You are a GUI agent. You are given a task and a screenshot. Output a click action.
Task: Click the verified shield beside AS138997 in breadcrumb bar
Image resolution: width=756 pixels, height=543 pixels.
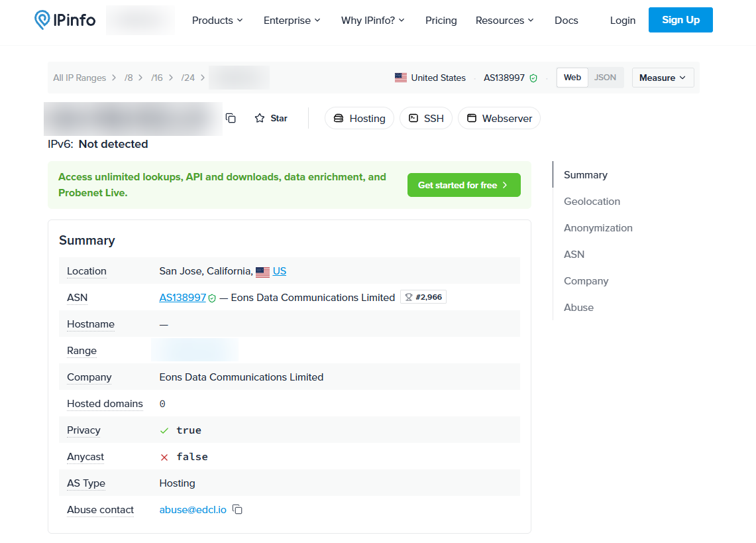(533, 78)
